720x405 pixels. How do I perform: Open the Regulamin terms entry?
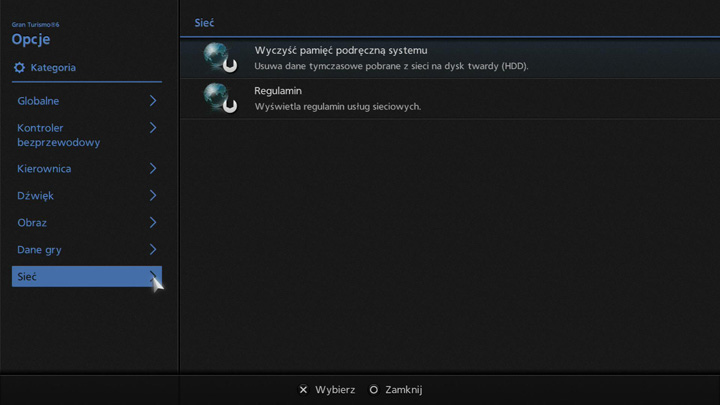(278, 91)
